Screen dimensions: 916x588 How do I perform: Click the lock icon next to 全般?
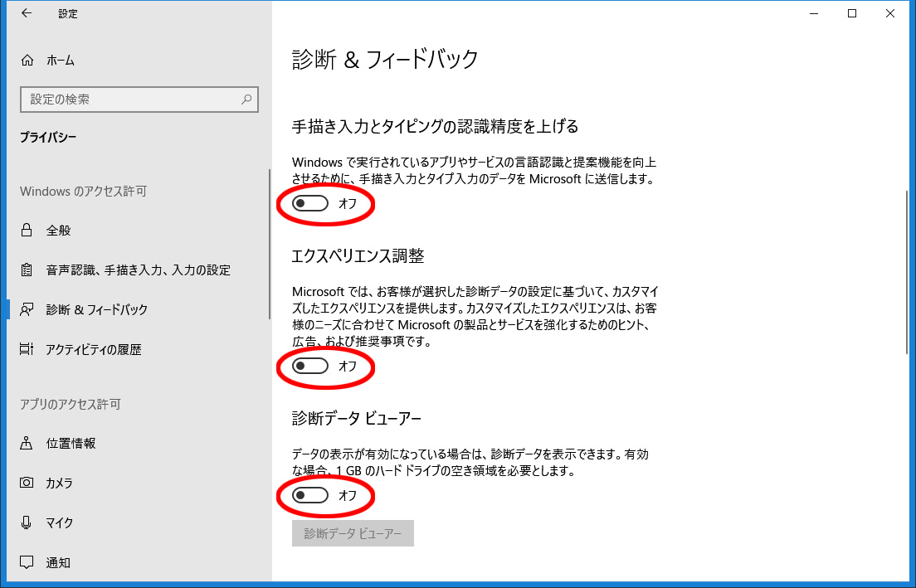pyautogui.click(x=27, y=230)
